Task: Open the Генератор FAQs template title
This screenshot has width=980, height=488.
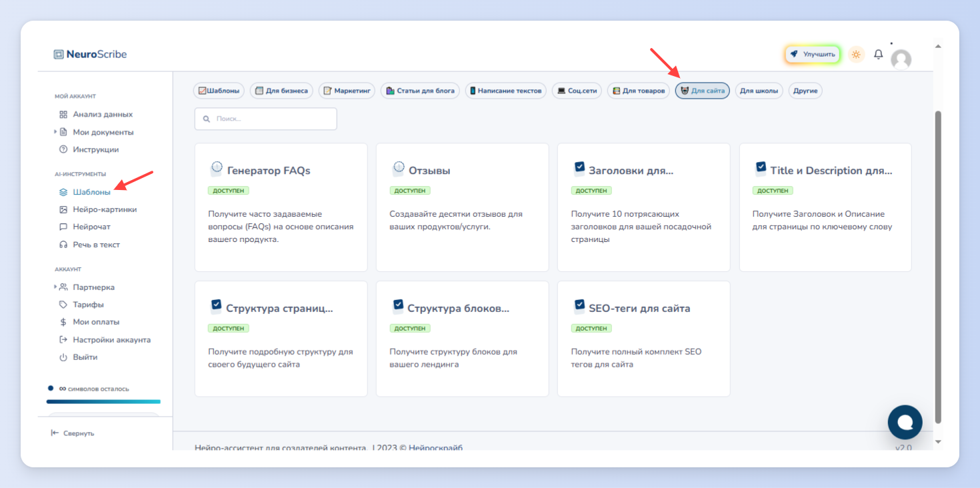Action: (269, 171)
